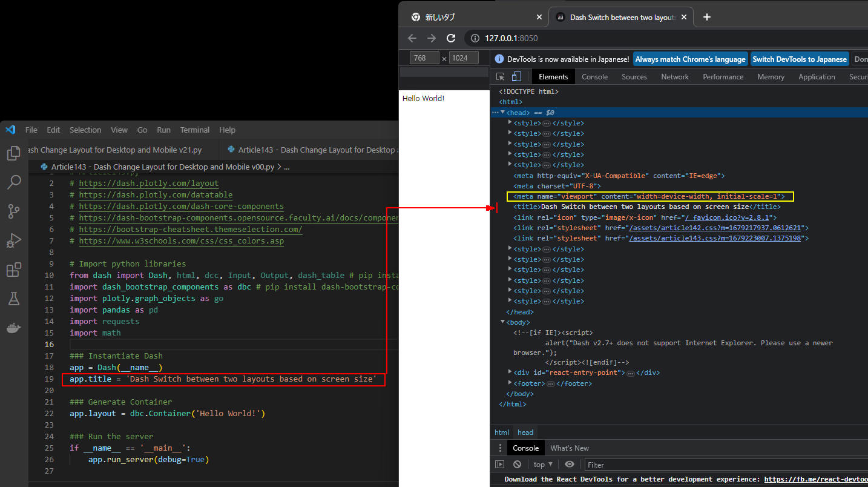The height and width of the screenshot is (487, 868).
Task: Open the DevTools Console panel tab
Action: (x=594, y=77)
